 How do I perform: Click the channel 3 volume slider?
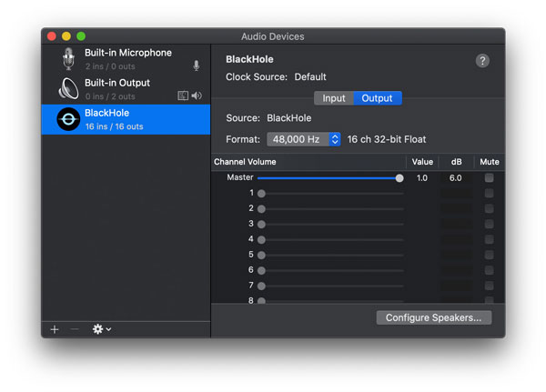tap(330, 225)
